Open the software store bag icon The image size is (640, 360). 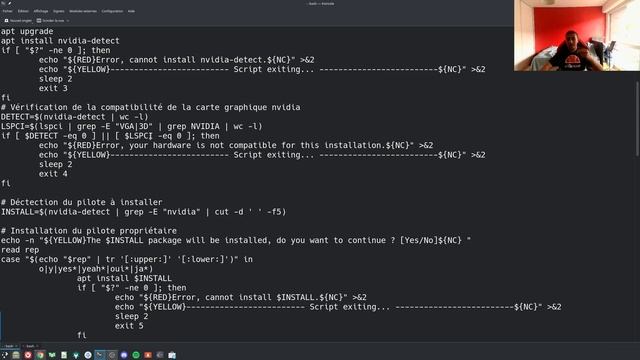(172, 355)
